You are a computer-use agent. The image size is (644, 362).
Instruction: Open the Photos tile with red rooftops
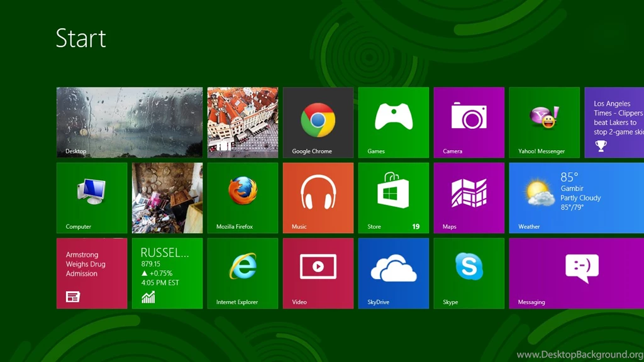pyautogui.click(x=243, y=123)
